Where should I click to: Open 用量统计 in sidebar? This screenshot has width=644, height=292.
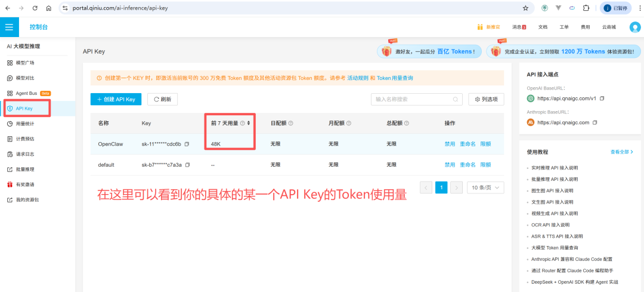[x=24, y=124]
